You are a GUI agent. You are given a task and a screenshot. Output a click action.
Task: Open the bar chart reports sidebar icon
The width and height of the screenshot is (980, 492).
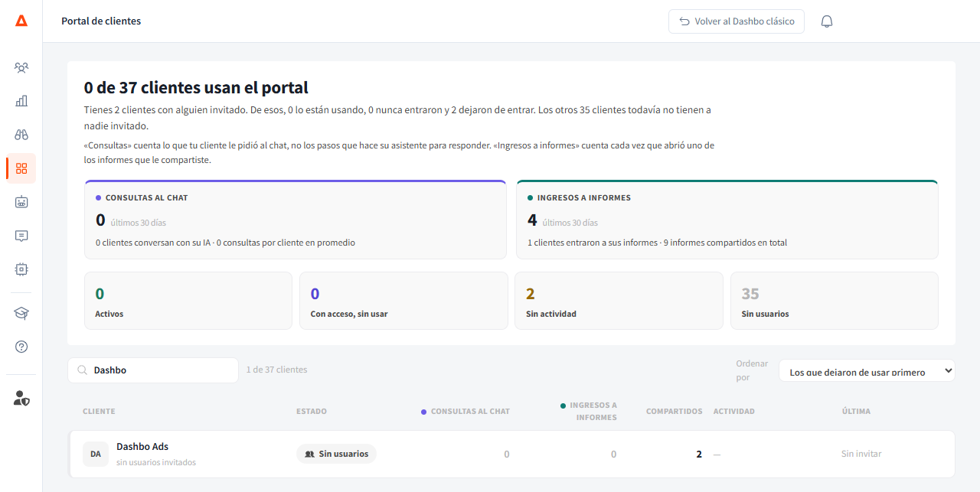click(21, 101)
